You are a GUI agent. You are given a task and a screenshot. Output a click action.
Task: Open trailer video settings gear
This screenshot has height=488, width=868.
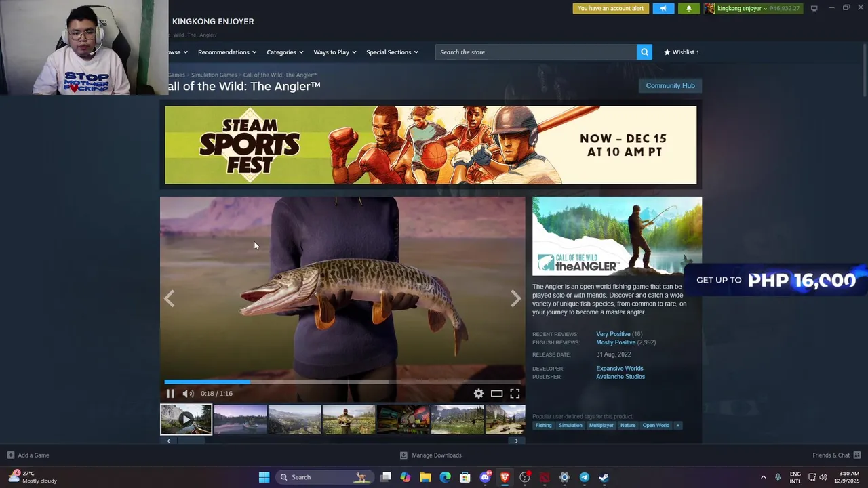tap(479, 393)
